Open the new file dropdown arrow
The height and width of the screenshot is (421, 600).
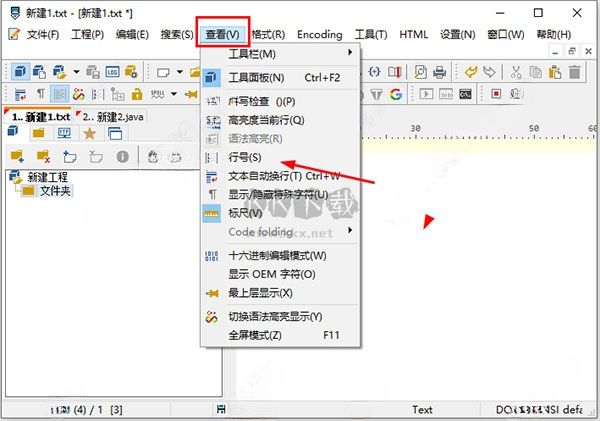pos(179,72)
